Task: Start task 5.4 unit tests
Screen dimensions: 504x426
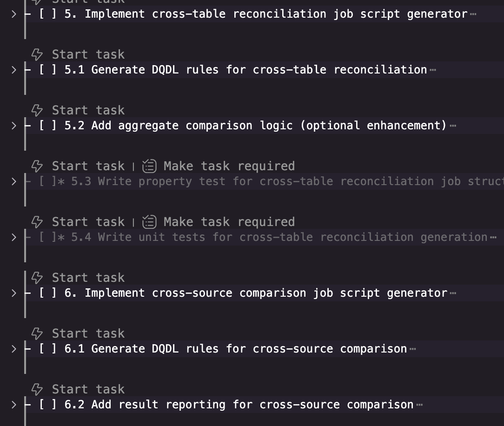Action: (x=88, y=222)
